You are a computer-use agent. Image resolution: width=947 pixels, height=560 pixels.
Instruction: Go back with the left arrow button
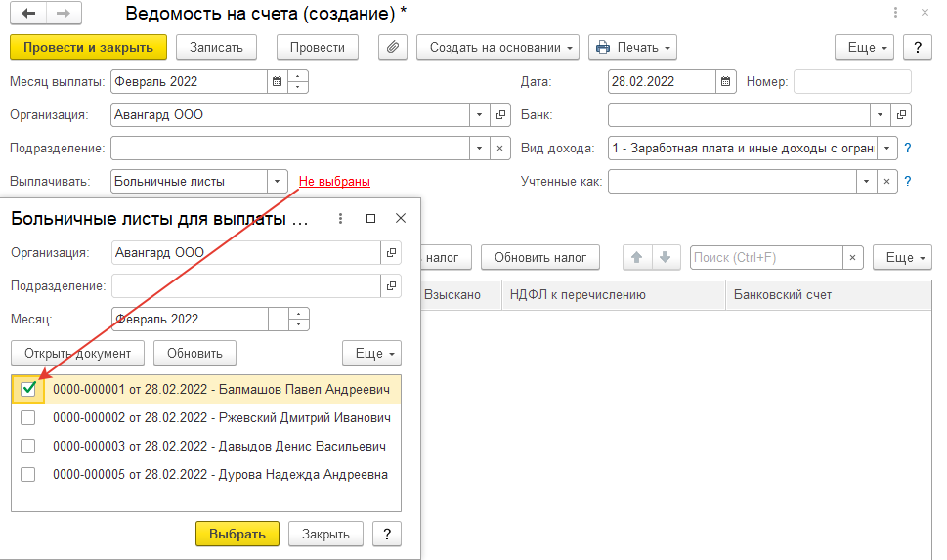tap(27, 13)
